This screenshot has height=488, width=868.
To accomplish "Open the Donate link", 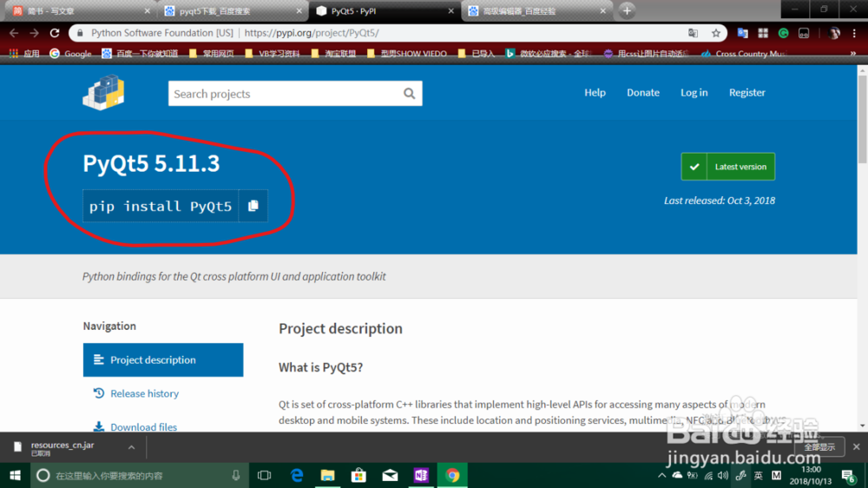I will 642,93.
